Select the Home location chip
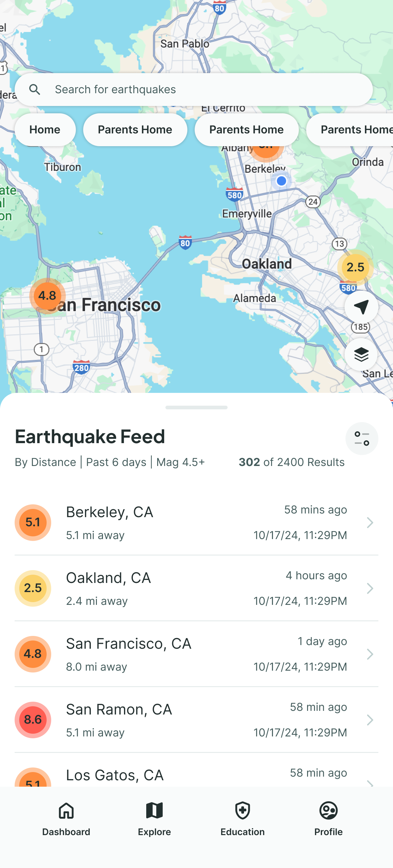The image size is (393, 868). [x=45, y=130]
